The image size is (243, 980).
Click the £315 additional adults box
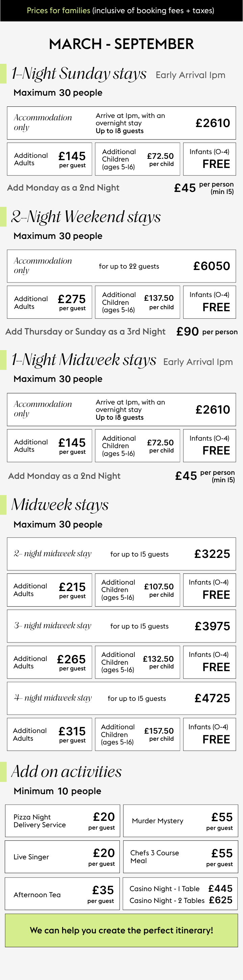pos(49,734)
